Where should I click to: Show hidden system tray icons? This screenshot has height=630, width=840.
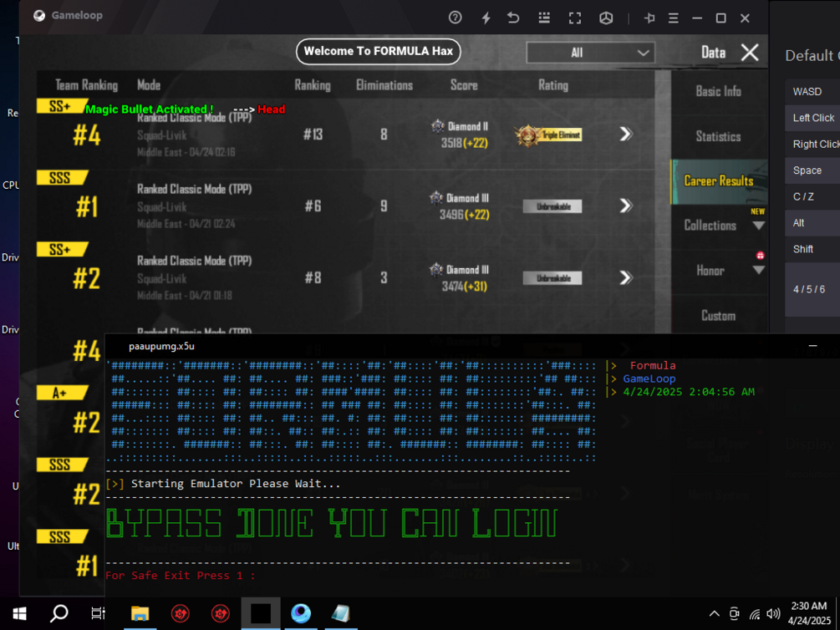point(714,614)
